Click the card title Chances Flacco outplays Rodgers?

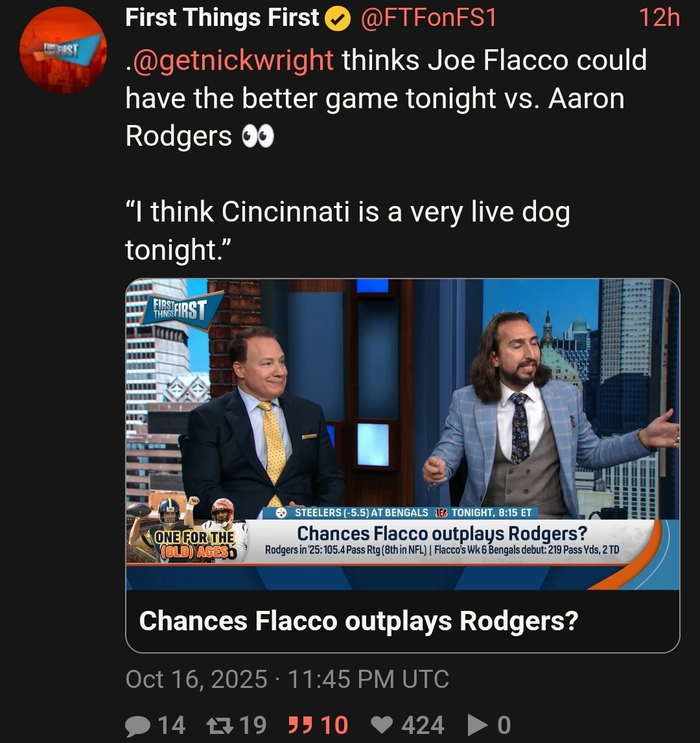click(358, 621)
